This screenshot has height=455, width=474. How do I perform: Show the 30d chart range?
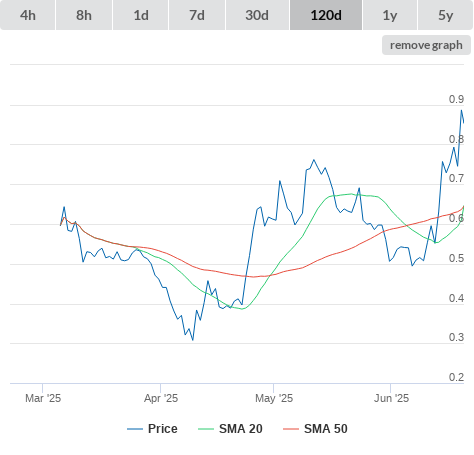tap(257, 15)
